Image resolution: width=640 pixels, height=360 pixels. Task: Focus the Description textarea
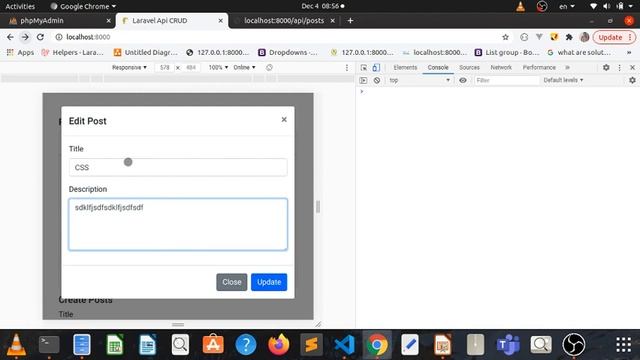[x=178, y=224]
